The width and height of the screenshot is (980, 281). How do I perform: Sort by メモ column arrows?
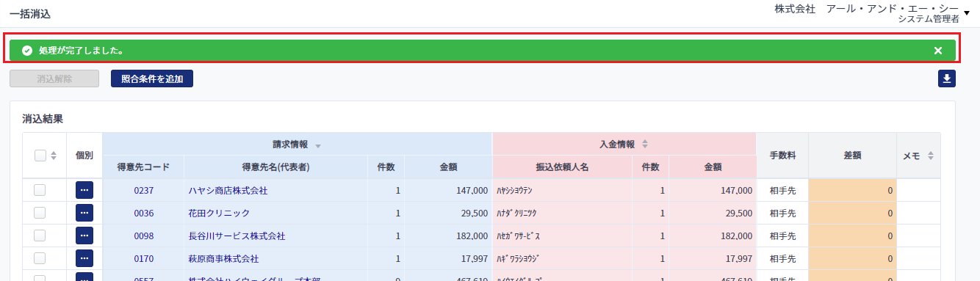930,156
